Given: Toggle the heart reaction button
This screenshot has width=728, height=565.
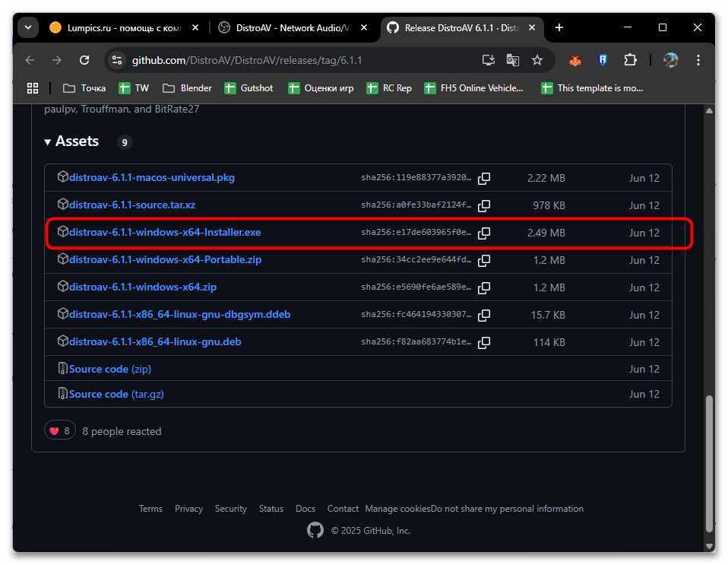Looking at the screenshot, I should pos(59,431).
